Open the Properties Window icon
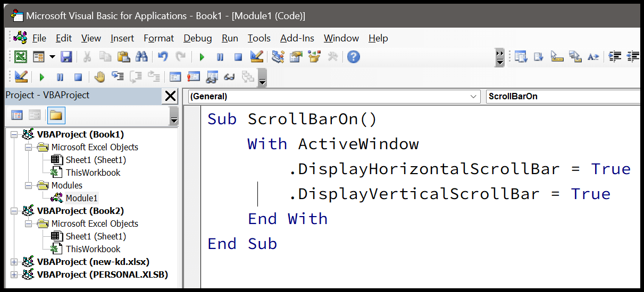This screenshot has width=644, height=292. point(296,57)
